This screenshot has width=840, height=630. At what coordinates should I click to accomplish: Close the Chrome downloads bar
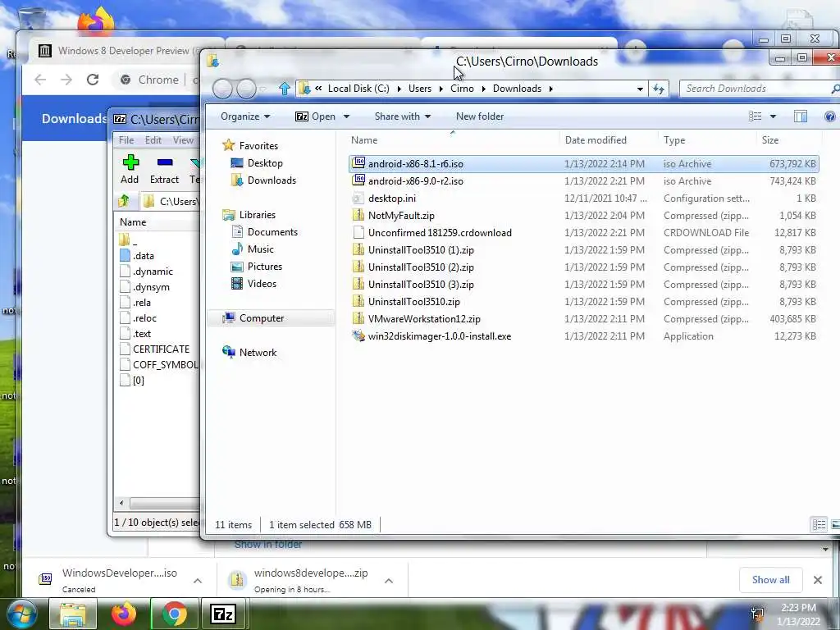click(x=818, y=580)
